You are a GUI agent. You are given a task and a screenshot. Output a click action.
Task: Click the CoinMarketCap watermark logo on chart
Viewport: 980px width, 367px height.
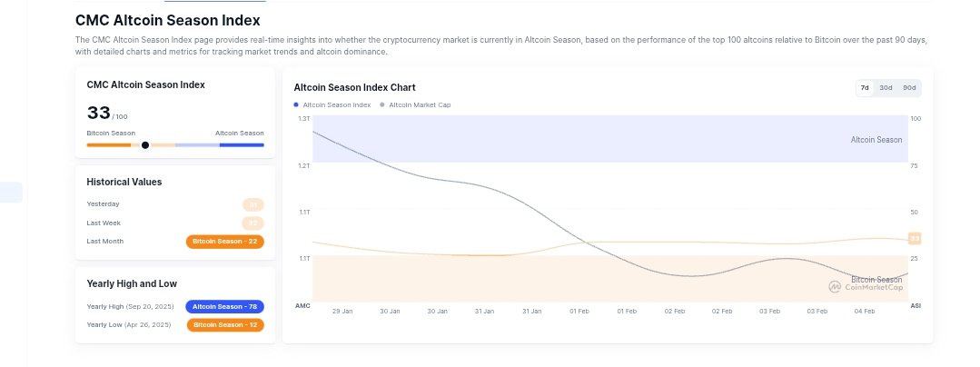[x=866, y=286]
